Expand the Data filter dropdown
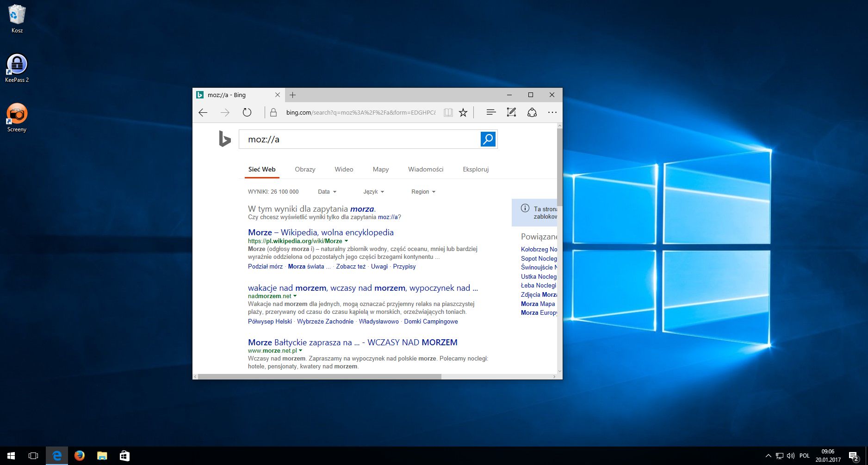868x465 pixels. coord(327,192)
